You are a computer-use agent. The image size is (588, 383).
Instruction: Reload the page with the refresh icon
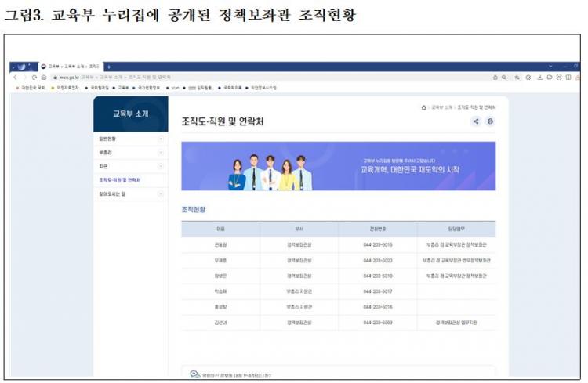34,78
